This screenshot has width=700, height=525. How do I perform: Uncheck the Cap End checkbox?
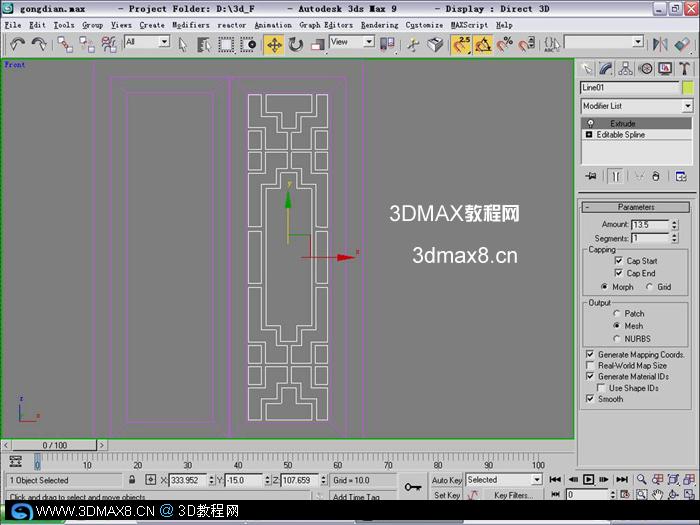point(618,272)
